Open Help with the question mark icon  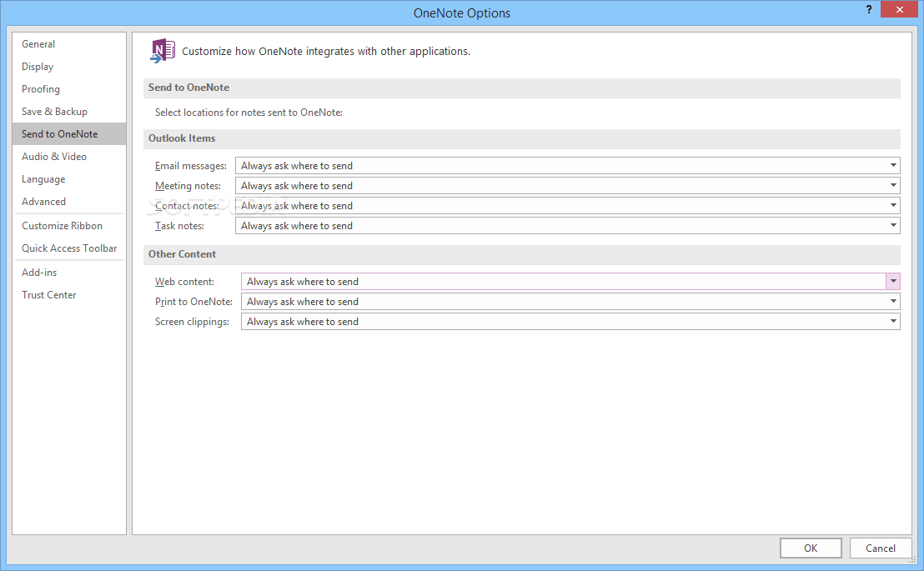point(869,9)
